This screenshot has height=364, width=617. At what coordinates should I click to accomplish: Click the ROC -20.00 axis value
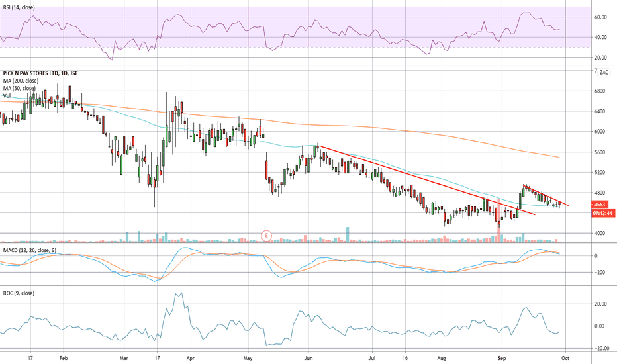(600, 349)
